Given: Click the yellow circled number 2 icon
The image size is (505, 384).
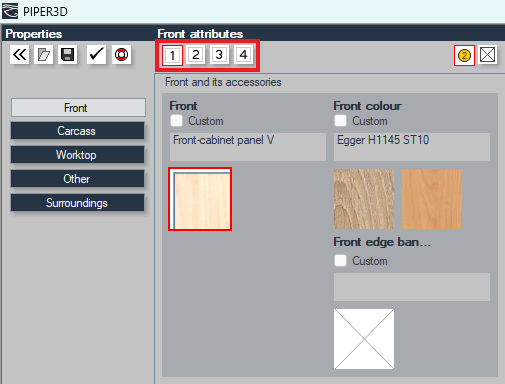Looking at the screenshot, I should click(x=464, y=55).
